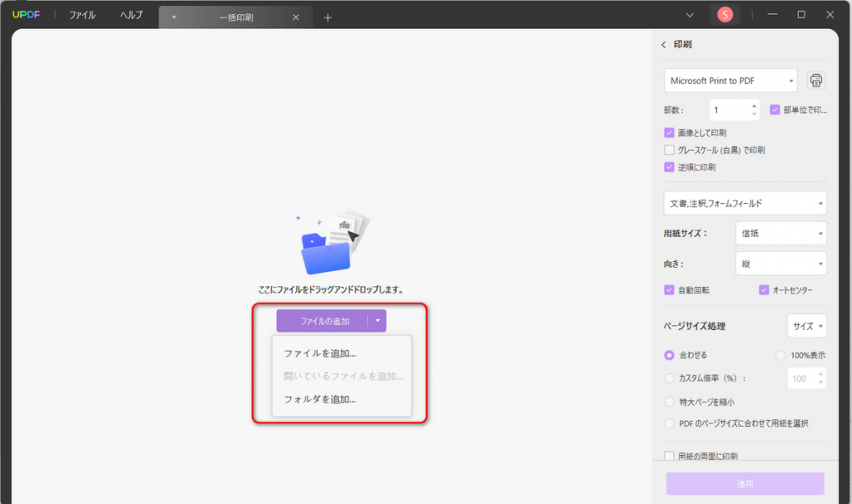Image resolution: width=852 pixels, height=504 pixels.
Task: Toggle the ファイルの追加 dropdown arrow
Action: point(378,321)
